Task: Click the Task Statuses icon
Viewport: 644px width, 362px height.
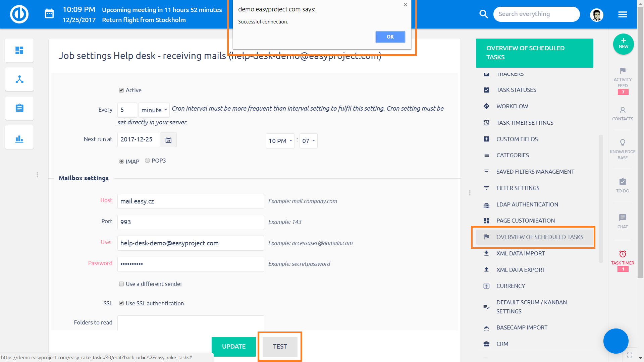Action: pyautogui.click(x=486, y=90)
